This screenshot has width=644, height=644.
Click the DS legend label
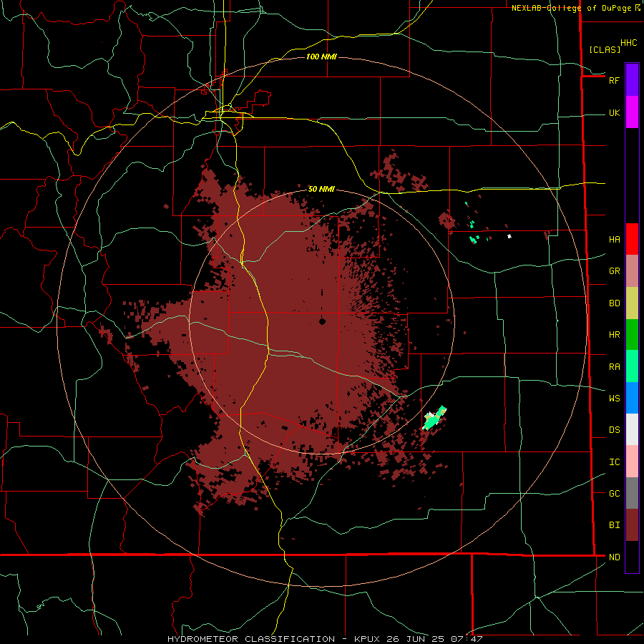click(614, 429)
